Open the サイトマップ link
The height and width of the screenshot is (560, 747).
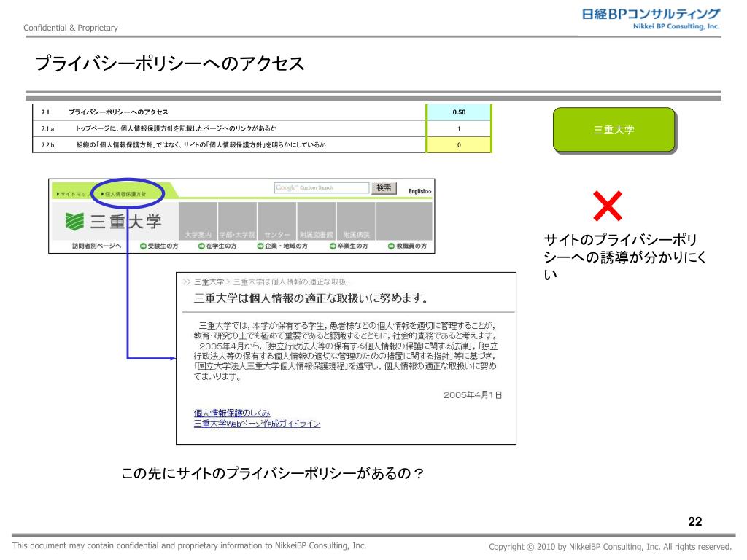click(74, 194)
